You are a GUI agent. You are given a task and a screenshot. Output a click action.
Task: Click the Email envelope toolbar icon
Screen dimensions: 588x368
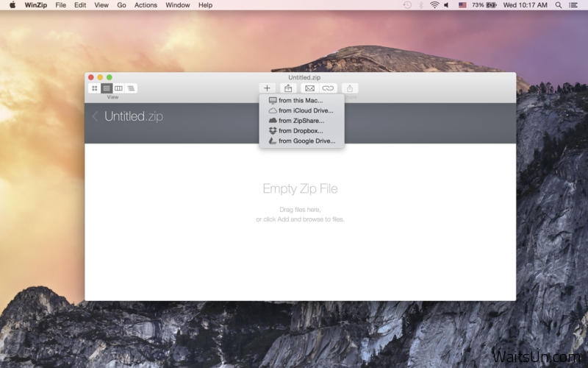tap(309, 88)
